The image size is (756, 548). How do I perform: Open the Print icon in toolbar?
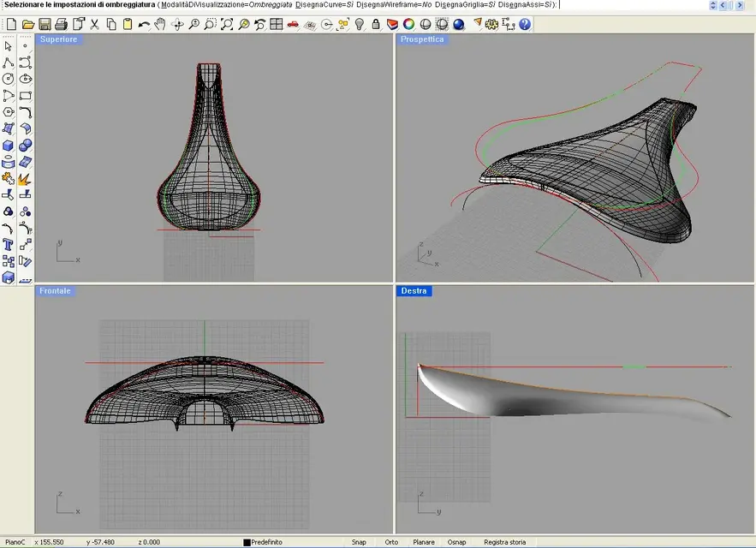coord(62,25)
